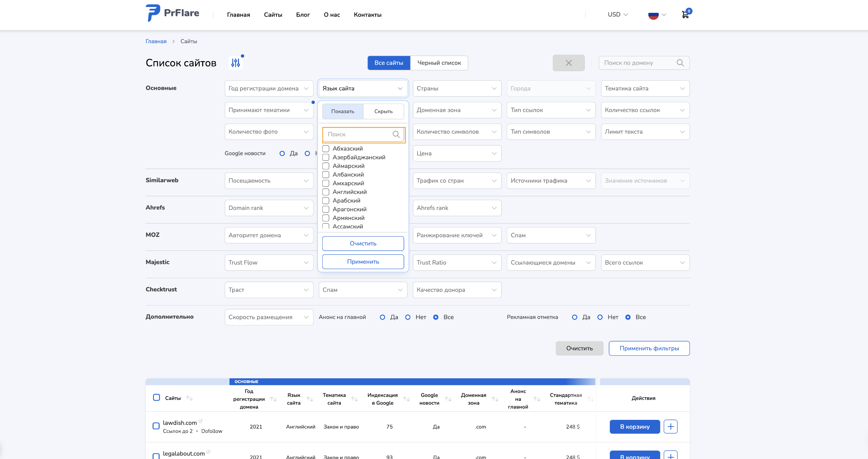Sort by Язык сайта column
This screenshot has width=868, height=459.
tap(310, 399)
